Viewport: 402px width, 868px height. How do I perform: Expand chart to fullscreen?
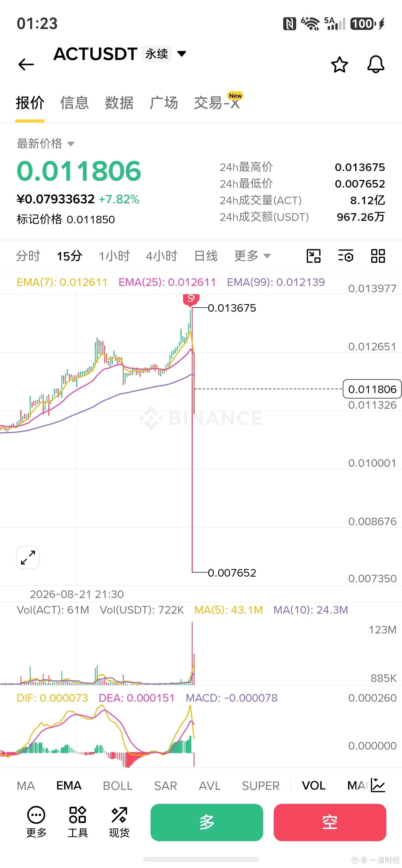[x=28, y=557]
